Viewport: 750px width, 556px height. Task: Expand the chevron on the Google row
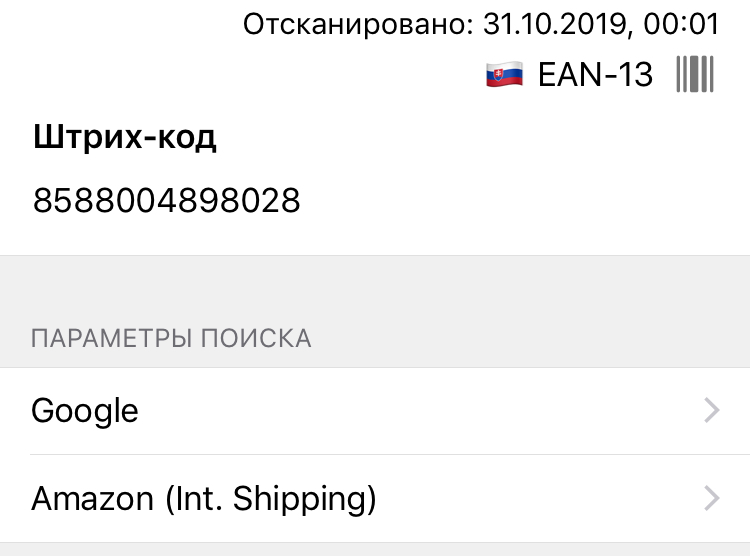[x=712, y=411]
